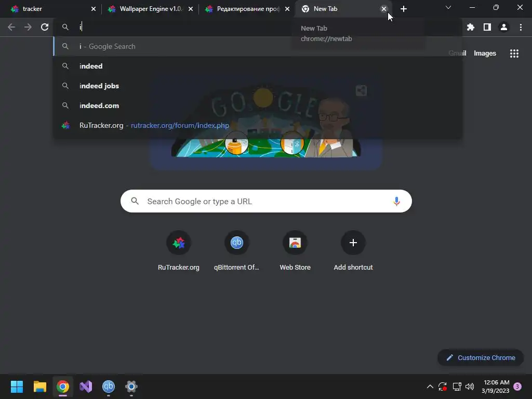Click the Chrome icon in the taskbar
The width and height of the screenshot is (532, 399).
[63, 387]
